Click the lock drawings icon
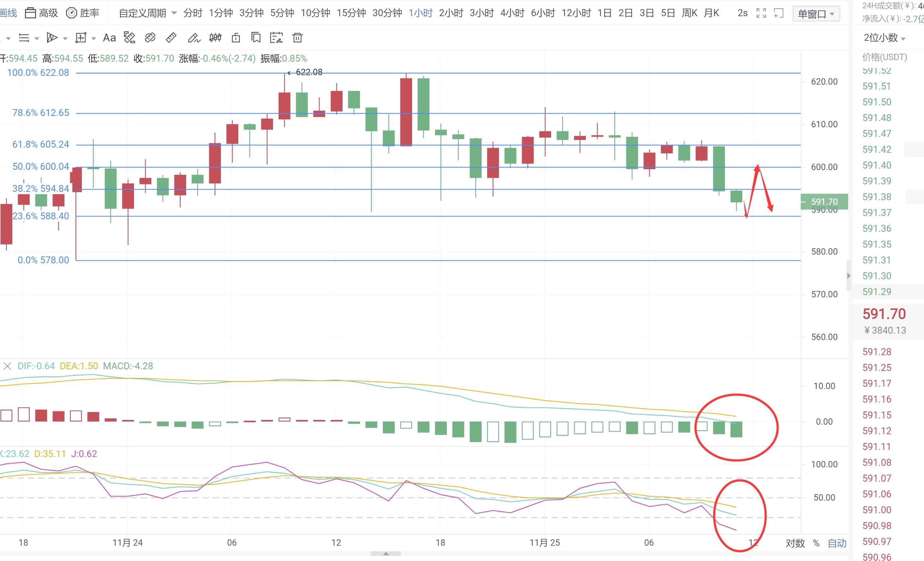This screenshot has width=924, height=561. (236, 38)
